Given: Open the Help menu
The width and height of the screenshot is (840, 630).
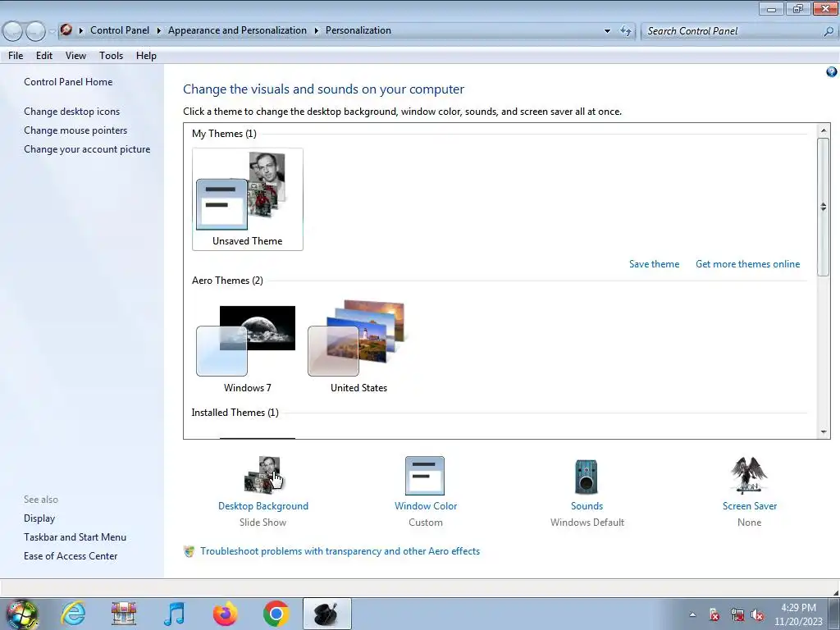Looking at the screenshot, I should pyautogui.click(x=146, y=56).
